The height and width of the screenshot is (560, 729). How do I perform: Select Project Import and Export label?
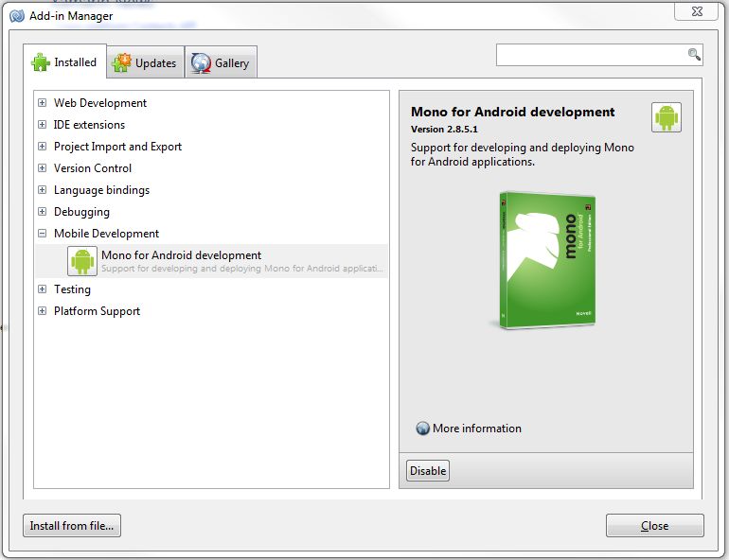click(x=117, y=147)
